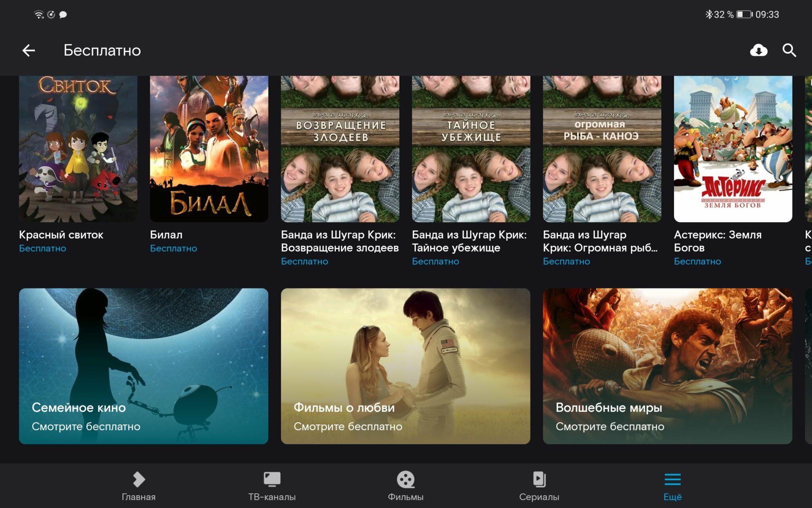
Task: Tap the Фильмы film reel icon
Action: (x=405, y=479)
